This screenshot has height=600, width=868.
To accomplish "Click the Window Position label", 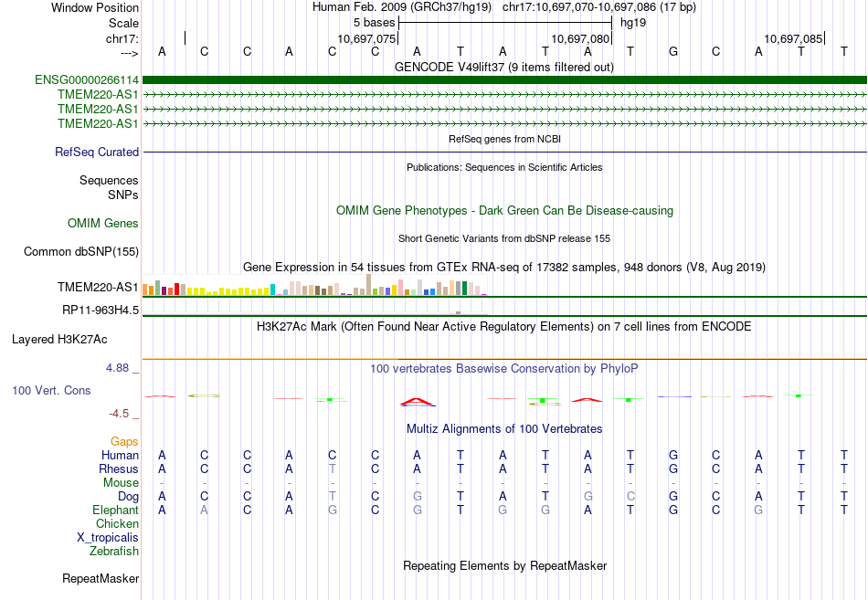I will 95,7.
